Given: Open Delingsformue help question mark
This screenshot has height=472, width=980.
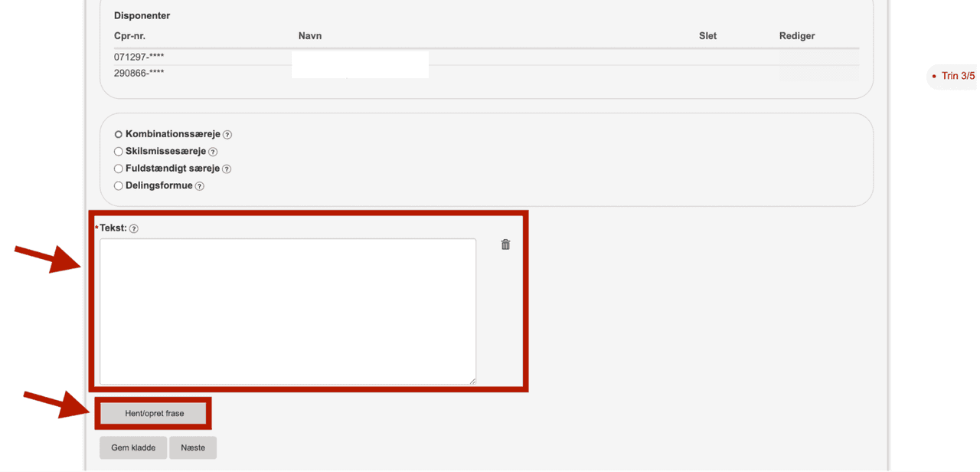Looking at the screenshot, I should pyautogui.click(x=200, y=186).
